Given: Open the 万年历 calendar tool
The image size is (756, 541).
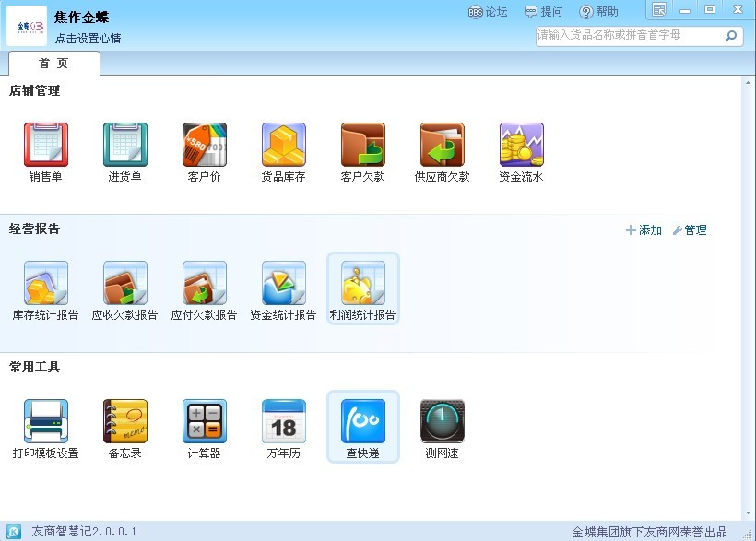Looking at the screenshot, I should 284,422.
